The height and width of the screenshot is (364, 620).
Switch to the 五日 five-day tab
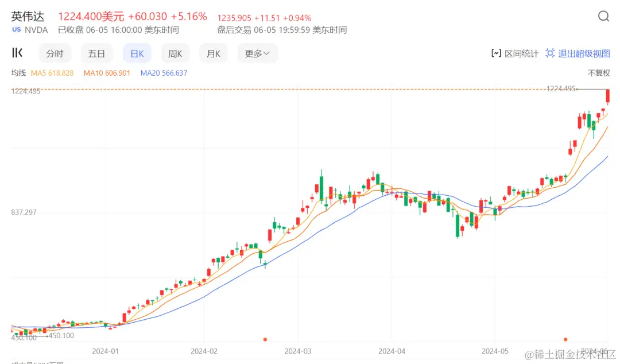pyautogui.click(x=96, y=53)
